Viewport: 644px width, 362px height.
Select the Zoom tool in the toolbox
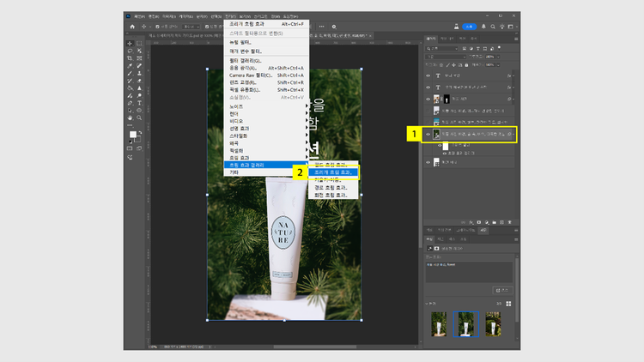[139, 118]
